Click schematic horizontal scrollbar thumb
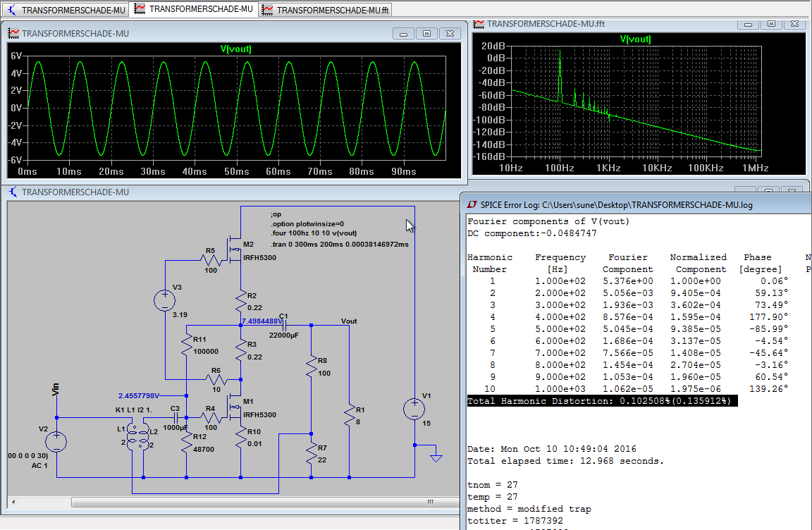 pyautogui.click(x=264, y=502)
